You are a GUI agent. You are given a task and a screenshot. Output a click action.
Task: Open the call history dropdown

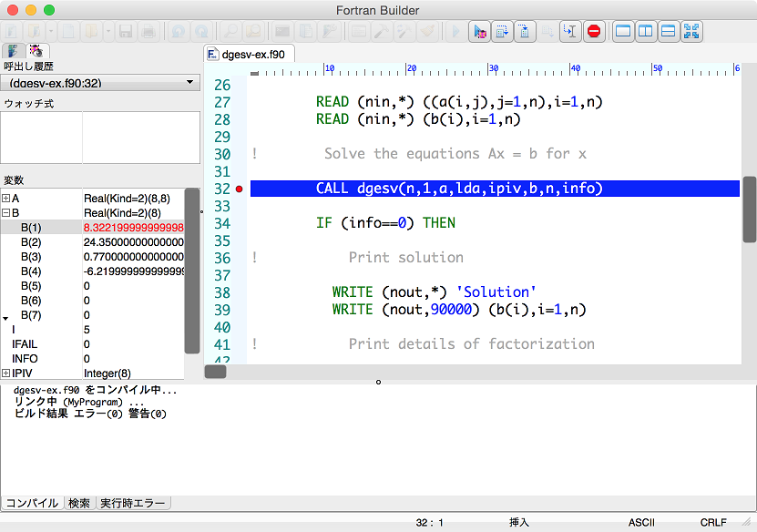100,83
